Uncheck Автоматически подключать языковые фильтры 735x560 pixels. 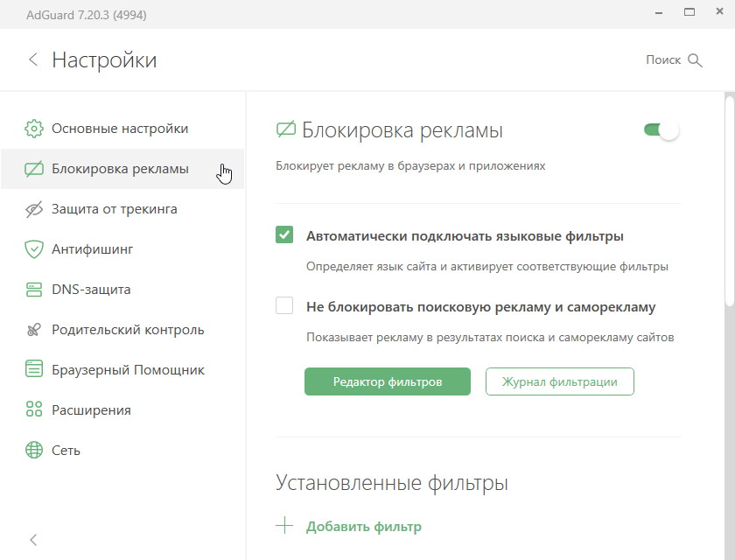click(x=284, y=234)
